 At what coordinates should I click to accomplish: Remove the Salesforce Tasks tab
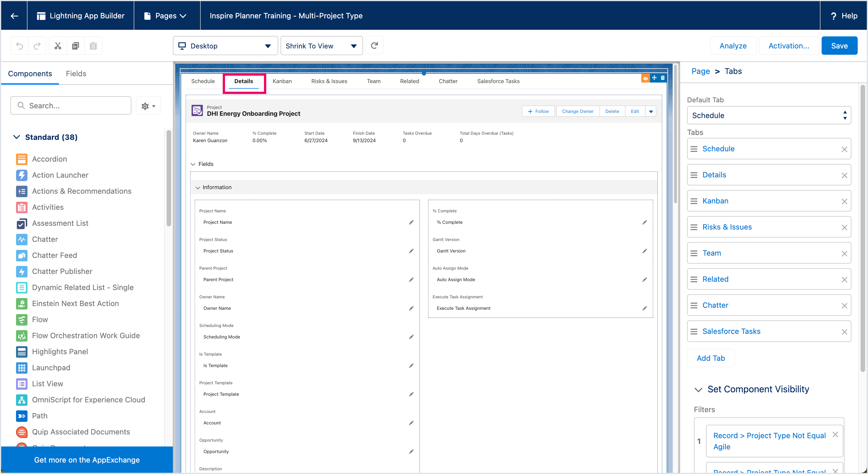click(844, 332)
